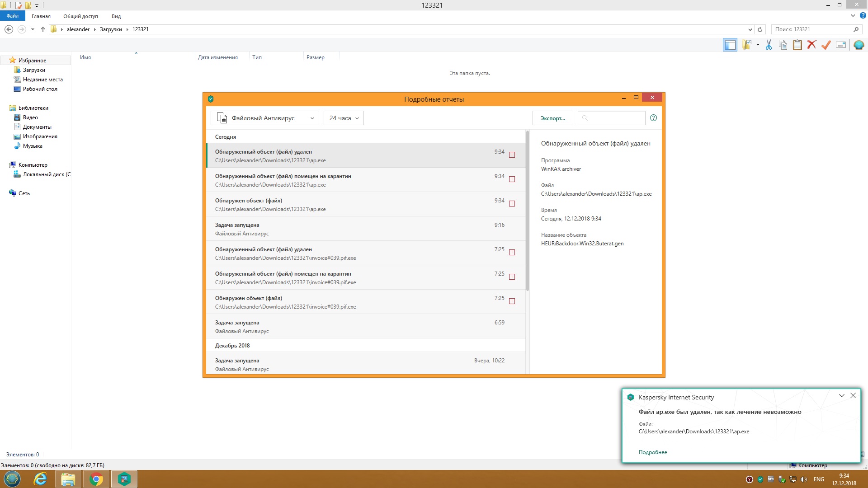
Task: Click the red X Delete icon
Action: (811, 45)
